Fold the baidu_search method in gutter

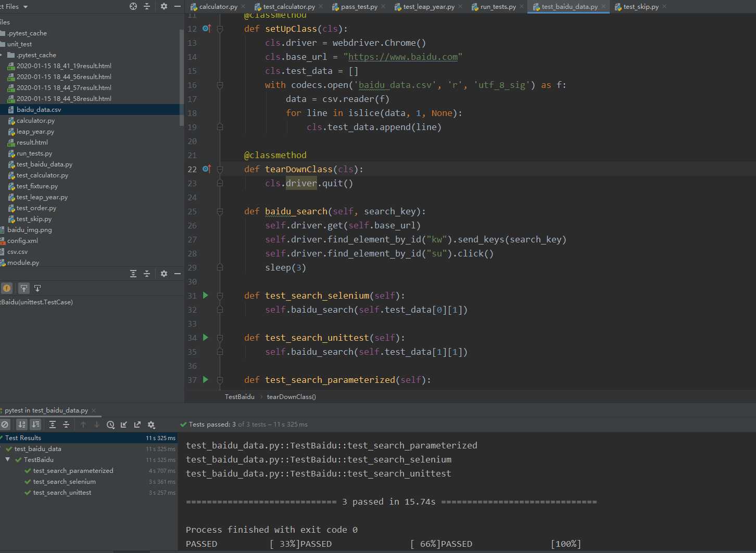coord(220,212)
